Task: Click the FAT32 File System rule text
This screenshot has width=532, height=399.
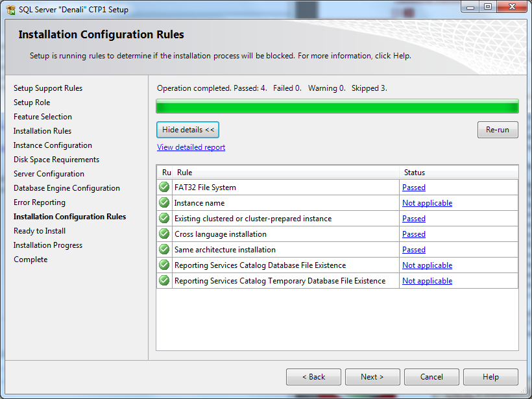Action: (205, 187)
